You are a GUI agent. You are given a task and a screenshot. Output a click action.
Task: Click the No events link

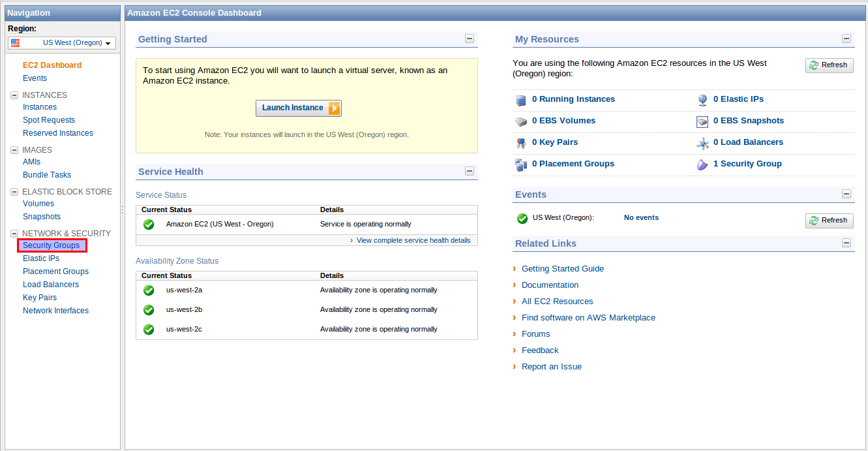tap(641, 217)
